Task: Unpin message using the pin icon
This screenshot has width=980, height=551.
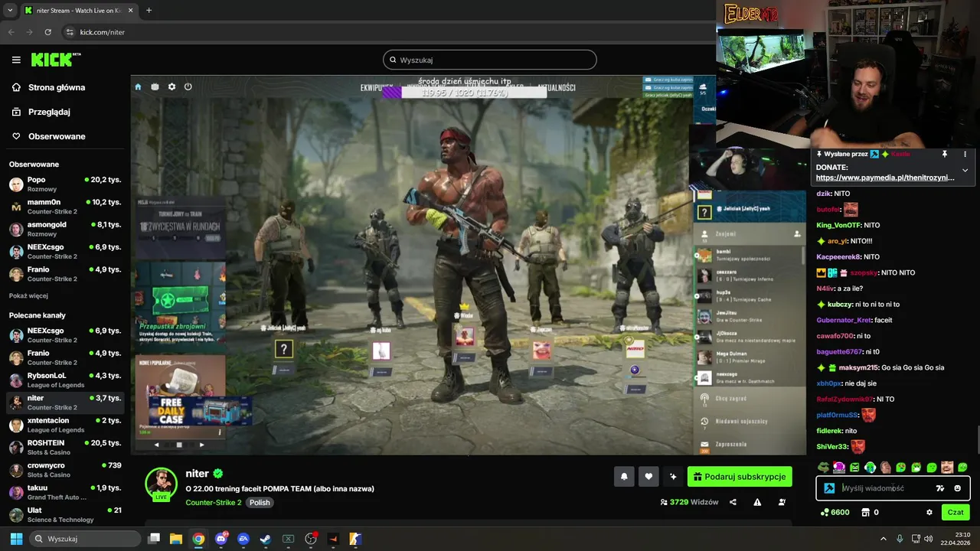Action: tap(945, 154)
